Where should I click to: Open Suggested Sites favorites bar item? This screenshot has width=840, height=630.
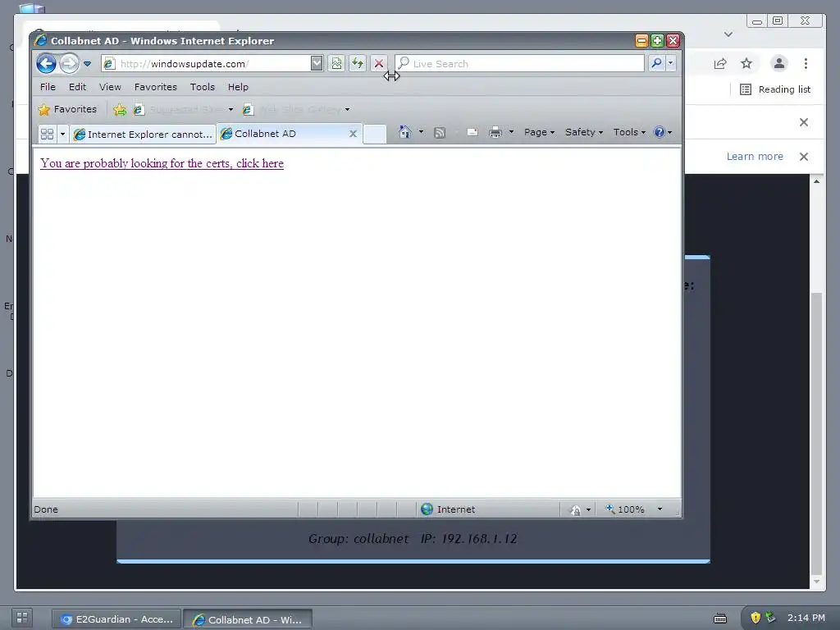183,110
